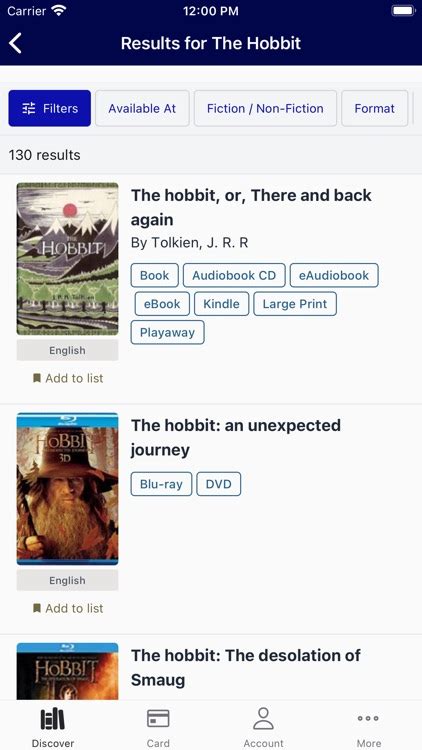Choose the Large Print format
422x750 pixels.
(295, 304)
